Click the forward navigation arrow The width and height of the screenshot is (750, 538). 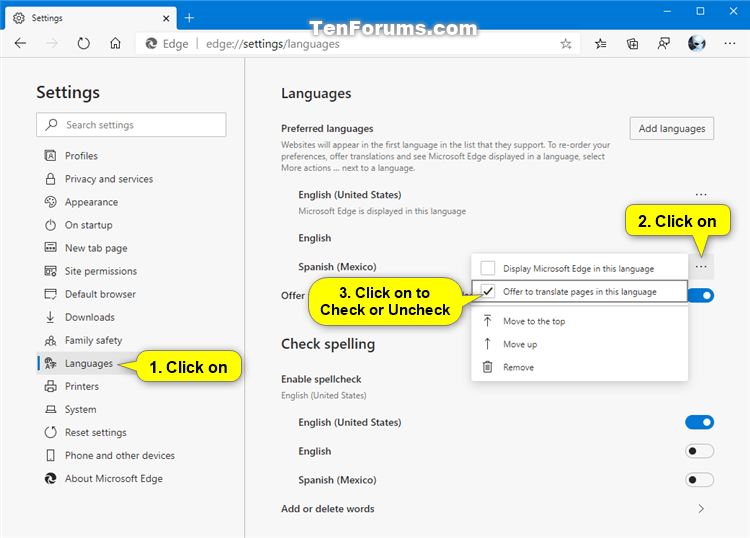(x=52, y=44)
